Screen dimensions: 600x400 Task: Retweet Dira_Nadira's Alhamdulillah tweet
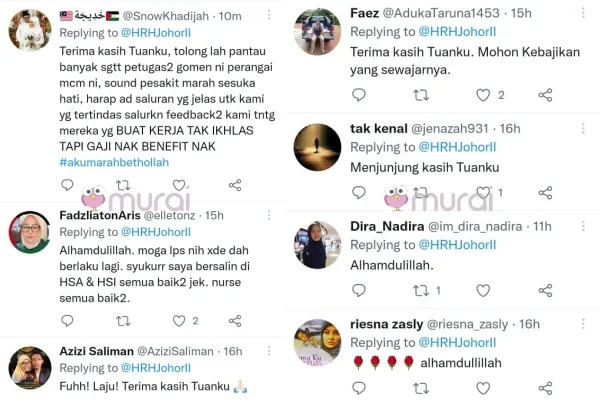coord(421,291)
